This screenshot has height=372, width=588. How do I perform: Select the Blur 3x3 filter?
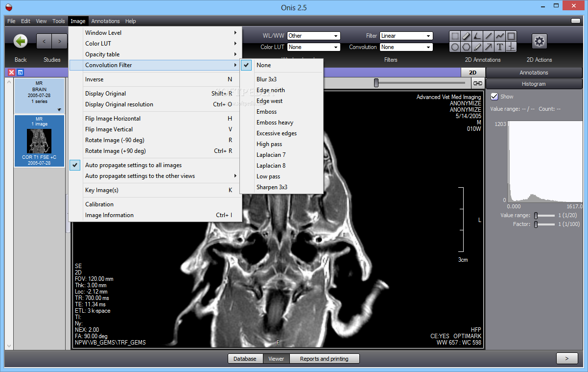pos(282,79)
